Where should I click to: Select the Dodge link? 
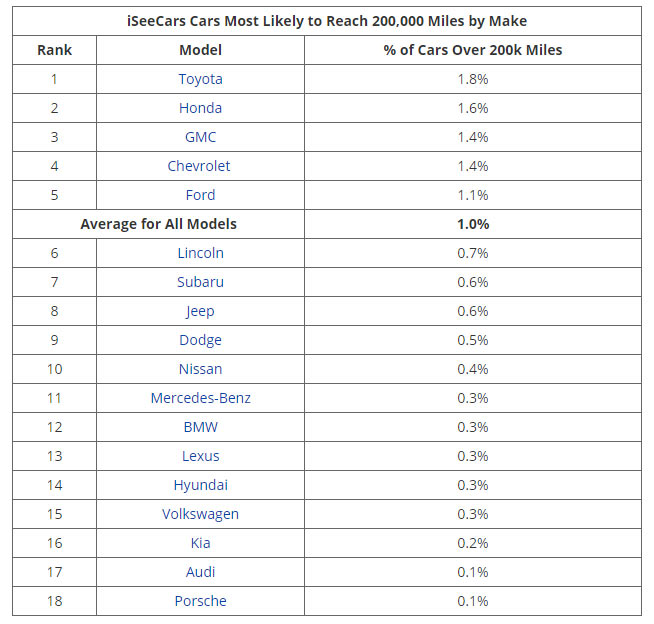[x=200, y=340]
